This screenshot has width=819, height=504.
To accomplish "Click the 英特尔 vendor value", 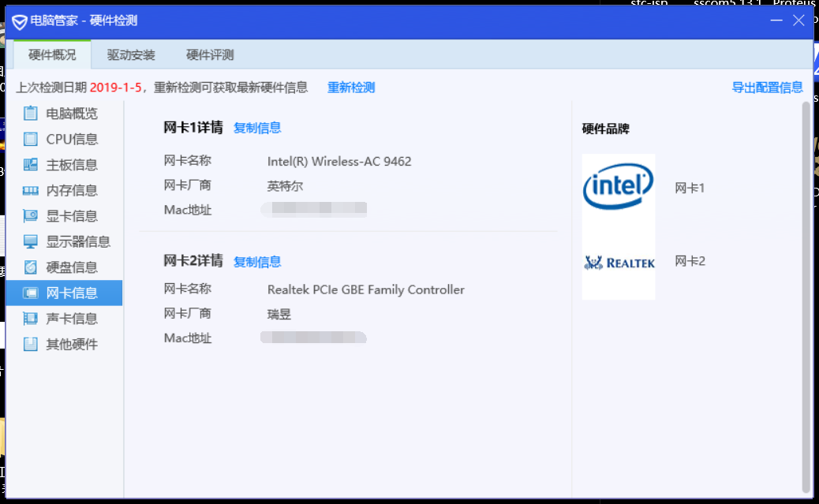I will tap(285, 186).
